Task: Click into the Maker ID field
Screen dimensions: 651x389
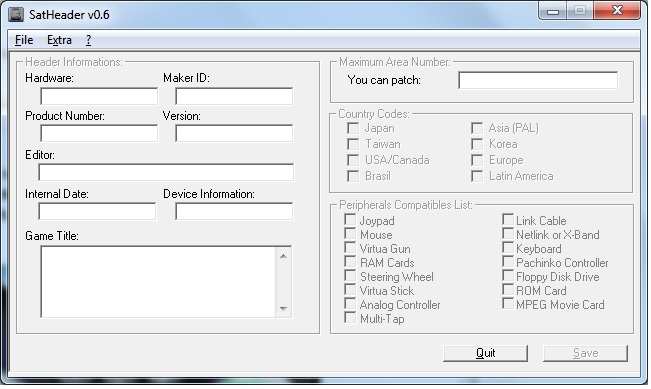Action: (x=234, y=96)
